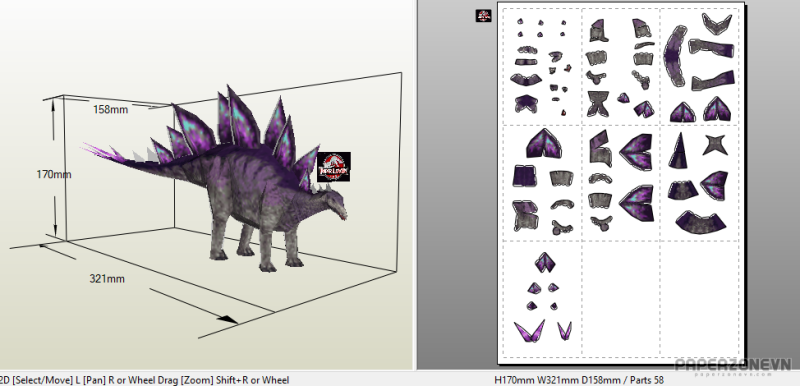The width and height of the screenshot is (800, 386).
Task: Select the V-shaped purple part in top-right sheet cell
Action: coord(717,23)
